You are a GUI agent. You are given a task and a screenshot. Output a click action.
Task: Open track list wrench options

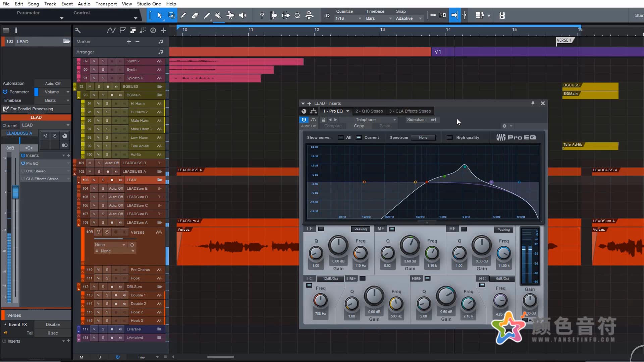(x=78, y=31)
